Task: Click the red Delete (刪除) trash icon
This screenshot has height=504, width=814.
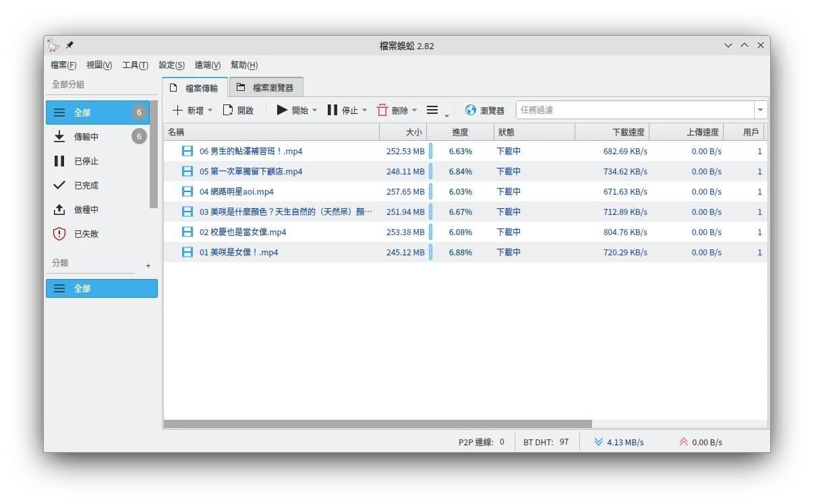Action: [382, 110]
